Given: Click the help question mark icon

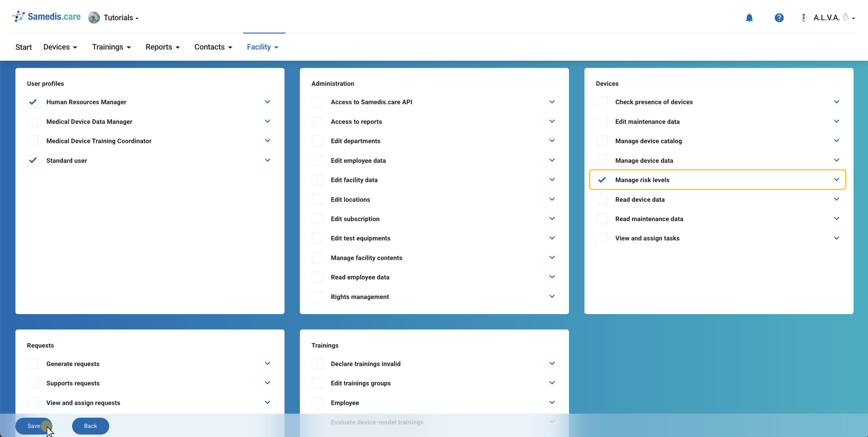Looking at the screenshot, I should point(779,18).
